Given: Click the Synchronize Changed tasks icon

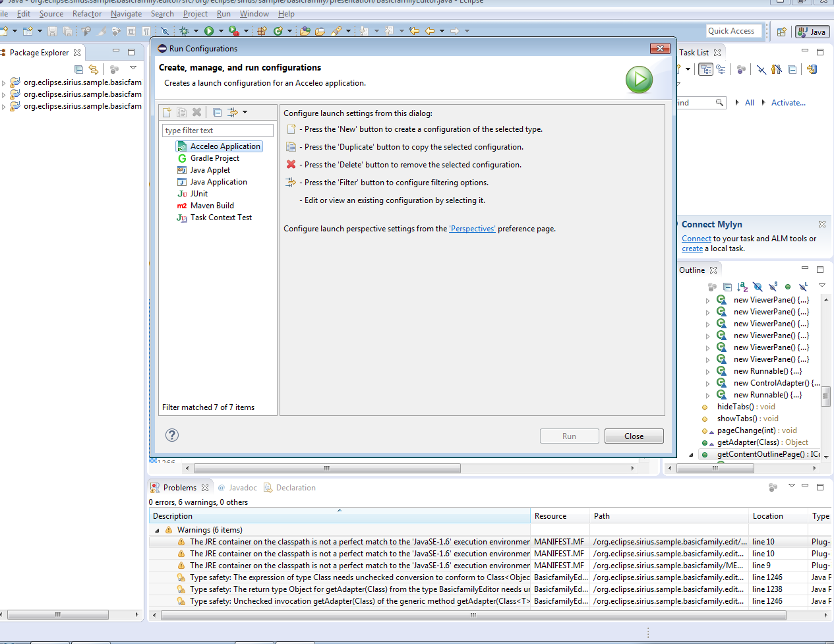Looking at the screenshot, I should pos(812,69).
